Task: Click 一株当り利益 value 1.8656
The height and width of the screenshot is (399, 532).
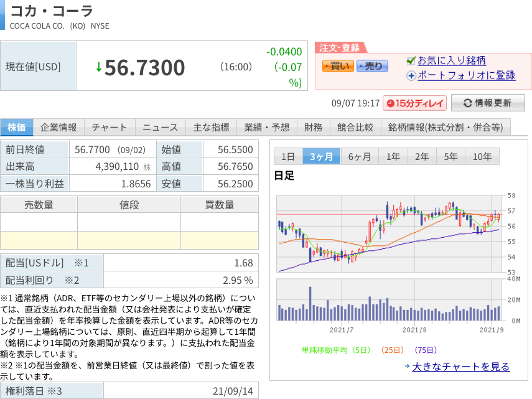Action: [136, 184]
